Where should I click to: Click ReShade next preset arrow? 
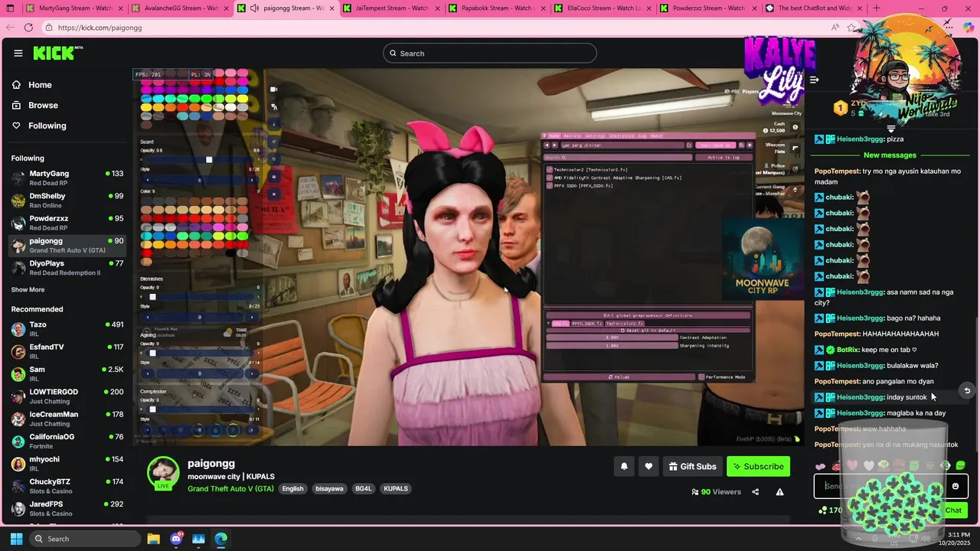pos(554,145)
